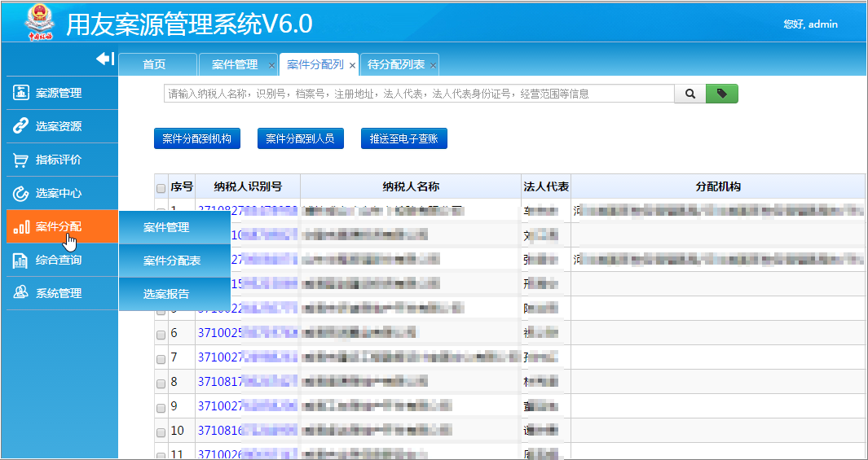Open the 系统管理 sidebar menu

(62, 293)
